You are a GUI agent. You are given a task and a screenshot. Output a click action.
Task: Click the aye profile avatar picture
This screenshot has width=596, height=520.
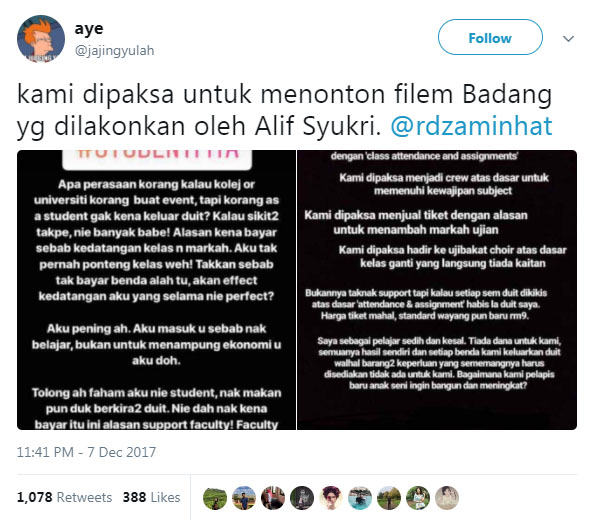pos(41,39)
